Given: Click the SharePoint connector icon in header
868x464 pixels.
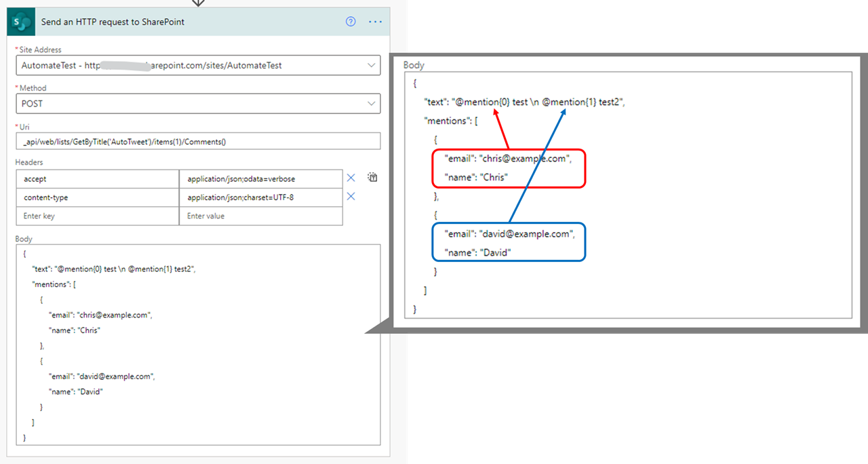Looking at the screenshot, I should pyautogui.click(x=22, y=22).
